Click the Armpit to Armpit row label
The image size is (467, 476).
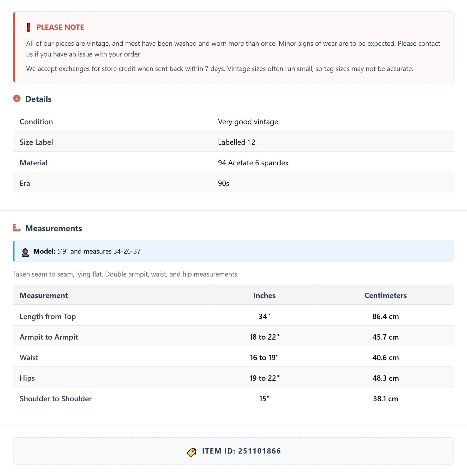coord(48,337)
